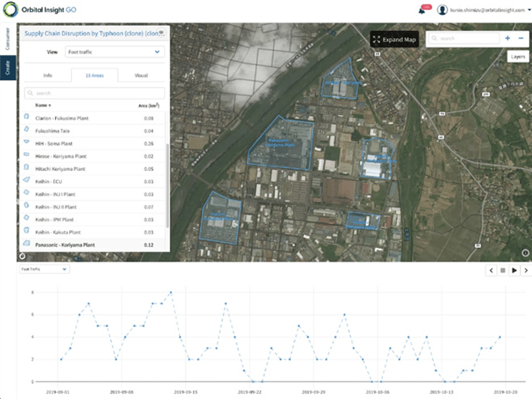Click the map info icon at bottom right
The image size is (532, 399).
[525, 253]
